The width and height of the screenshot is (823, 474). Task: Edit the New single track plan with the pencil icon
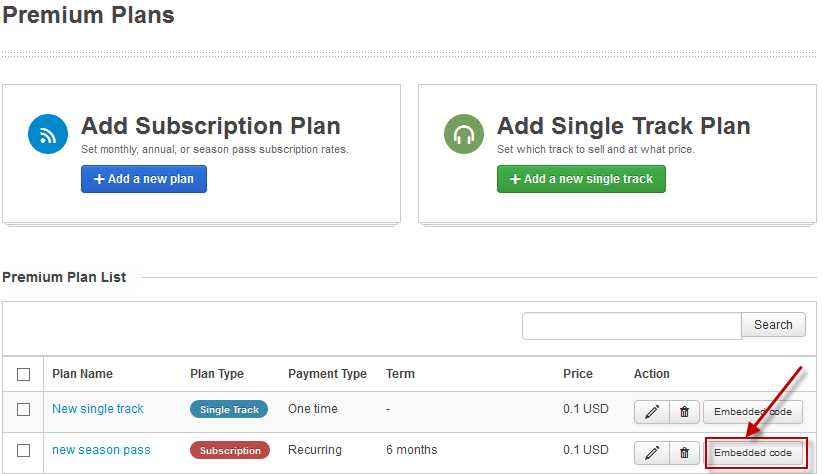pyautogui.click(x=652, y=412)
